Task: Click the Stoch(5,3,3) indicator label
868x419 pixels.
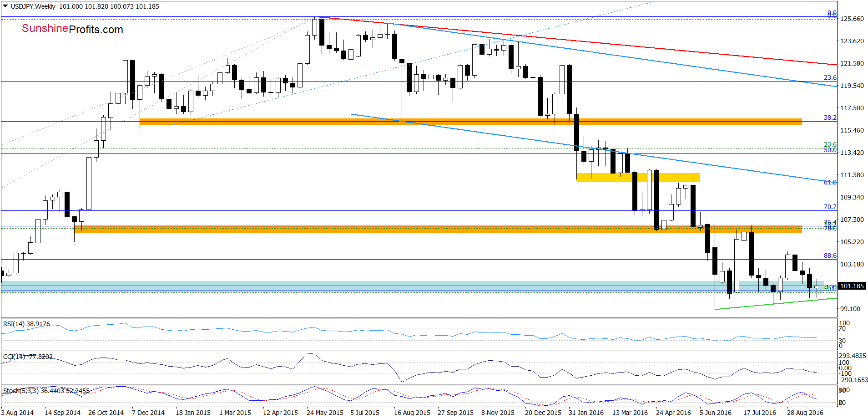Action: pos(46,391)
